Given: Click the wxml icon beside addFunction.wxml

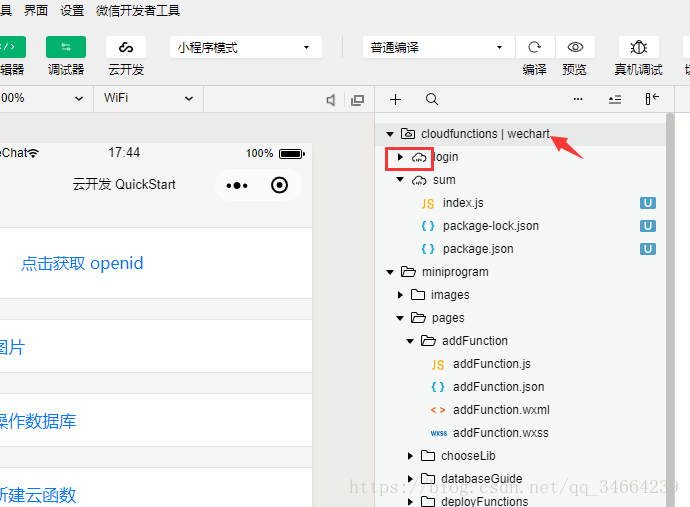Looking at the screenshot, I should point(438,410).
